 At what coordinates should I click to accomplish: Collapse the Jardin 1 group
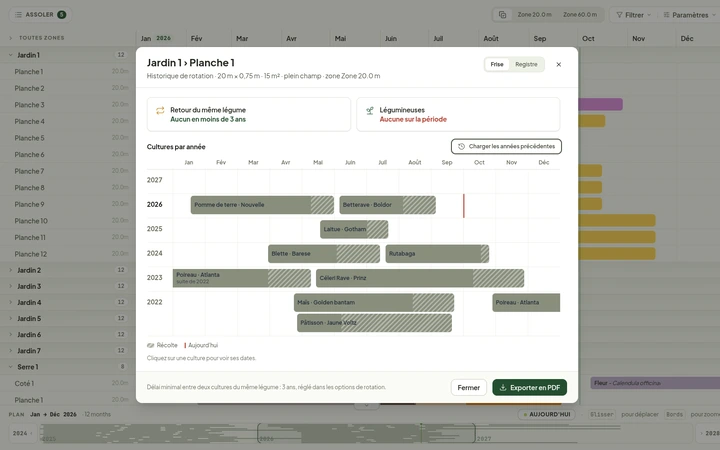pos(11,55)
